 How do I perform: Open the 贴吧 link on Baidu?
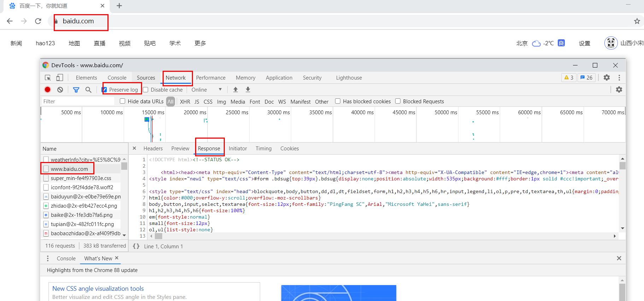[x=150, y=43]
